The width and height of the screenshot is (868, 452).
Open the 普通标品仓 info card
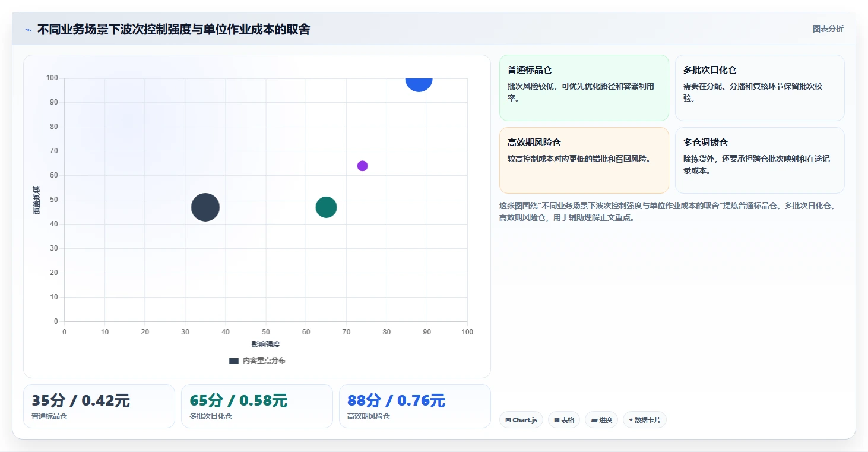(584, 88)
